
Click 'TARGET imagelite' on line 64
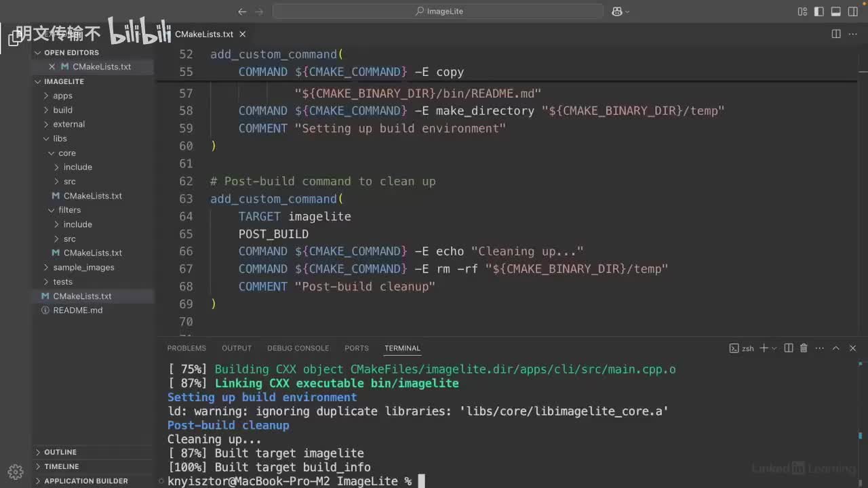pyautogui.click(x=294, y=217)
